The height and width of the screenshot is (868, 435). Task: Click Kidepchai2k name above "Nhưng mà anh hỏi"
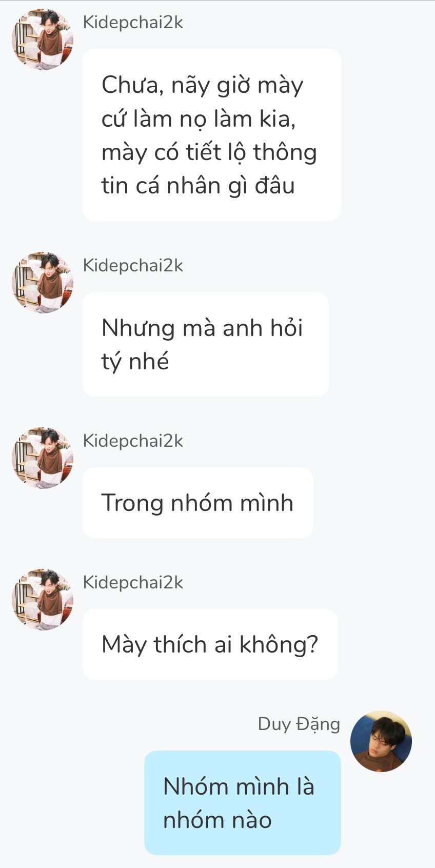click(x=133, y=266)
